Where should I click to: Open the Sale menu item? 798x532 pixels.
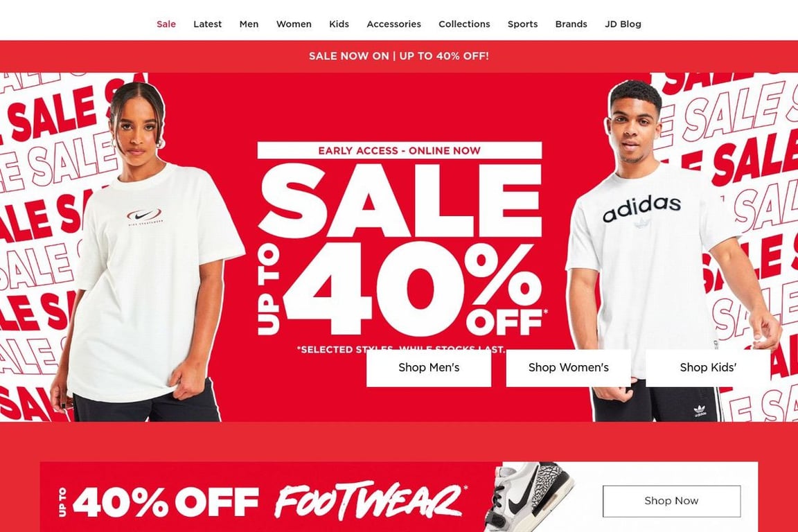click(166, 24)
